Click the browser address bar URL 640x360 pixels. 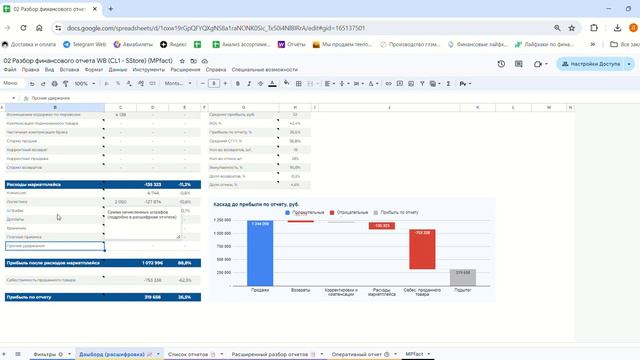click(216, 28)
